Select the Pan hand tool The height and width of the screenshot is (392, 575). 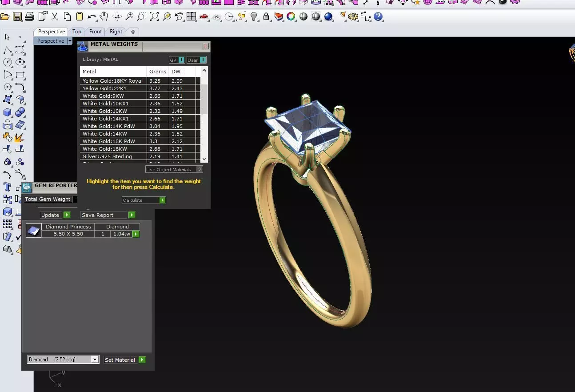104,17
